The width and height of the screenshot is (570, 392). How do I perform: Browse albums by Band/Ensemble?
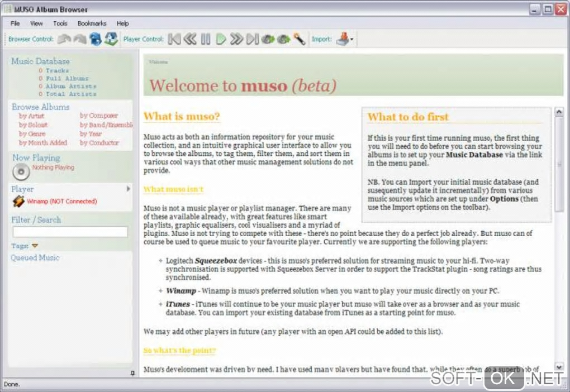coord(106,125)
